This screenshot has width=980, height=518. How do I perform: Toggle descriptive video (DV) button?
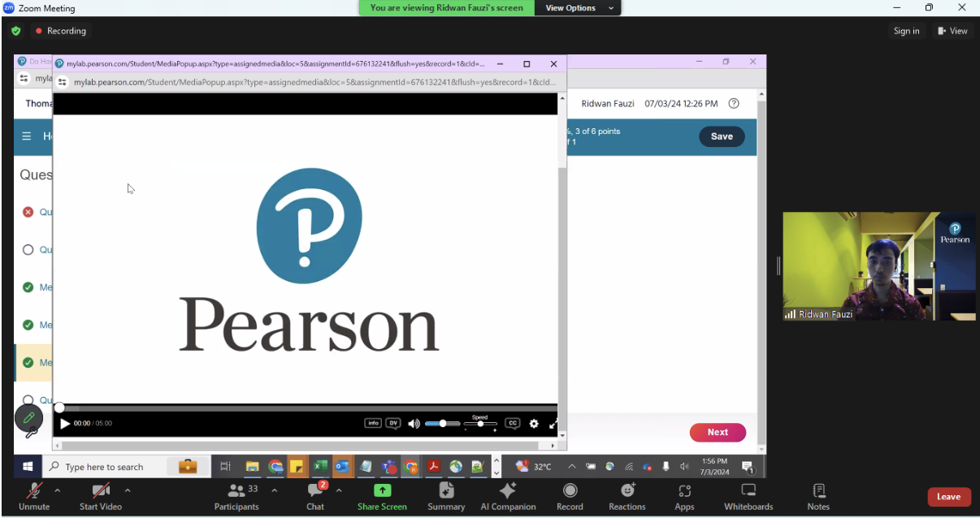(x=393, y=423)
